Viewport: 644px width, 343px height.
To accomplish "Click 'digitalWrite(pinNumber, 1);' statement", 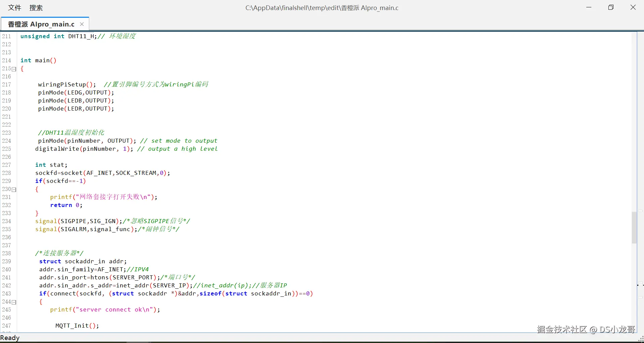I will [x=84, y=149].
